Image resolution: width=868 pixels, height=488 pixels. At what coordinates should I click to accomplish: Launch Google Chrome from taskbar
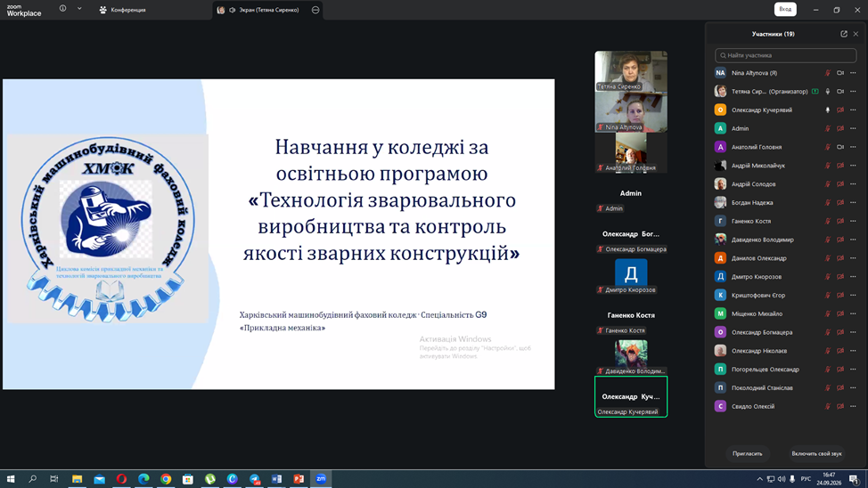[x=166, y=479]
